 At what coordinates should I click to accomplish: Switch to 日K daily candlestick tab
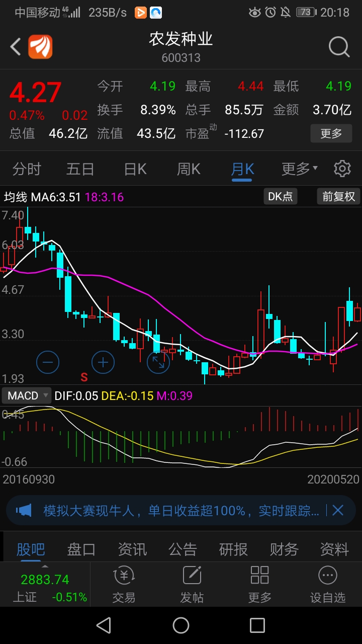[135, 169]
